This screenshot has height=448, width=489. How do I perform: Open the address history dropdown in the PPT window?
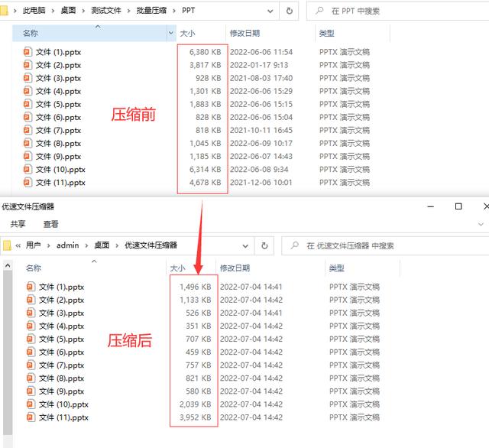point(270,11)
